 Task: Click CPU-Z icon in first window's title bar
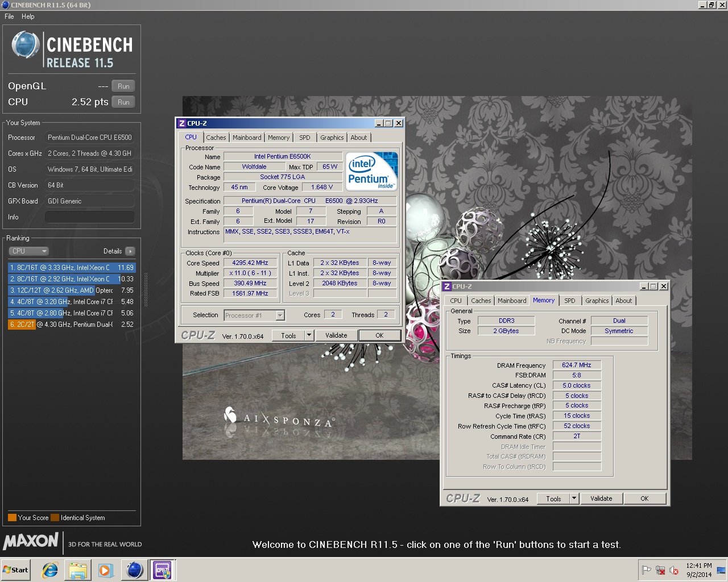click(181, 123)
